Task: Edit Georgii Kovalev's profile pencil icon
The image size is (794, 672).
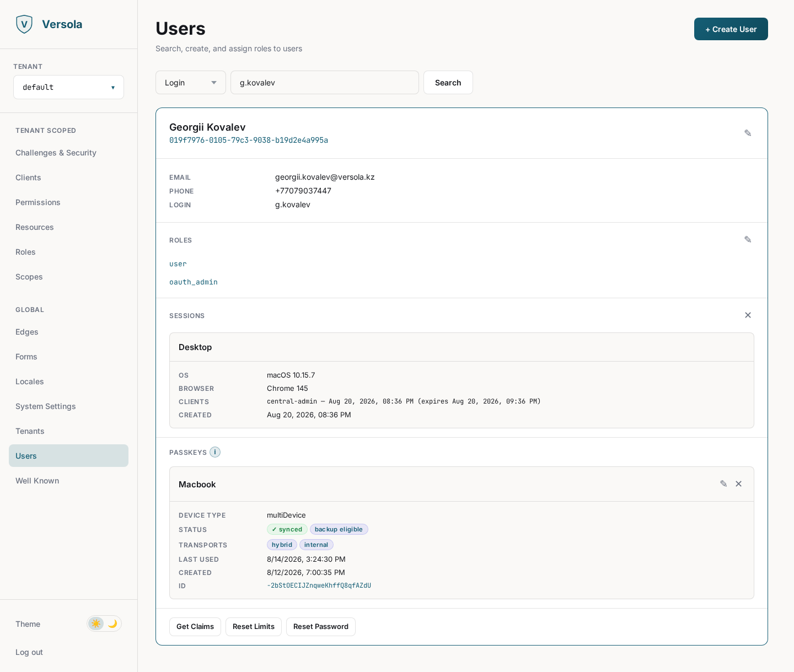Action: pos(748,133)
